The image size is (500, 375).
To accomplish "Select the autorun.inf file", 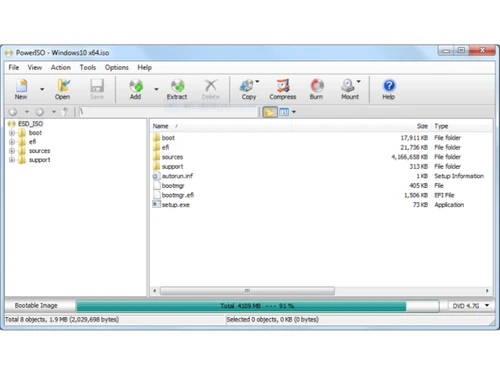I will [177, 176].
